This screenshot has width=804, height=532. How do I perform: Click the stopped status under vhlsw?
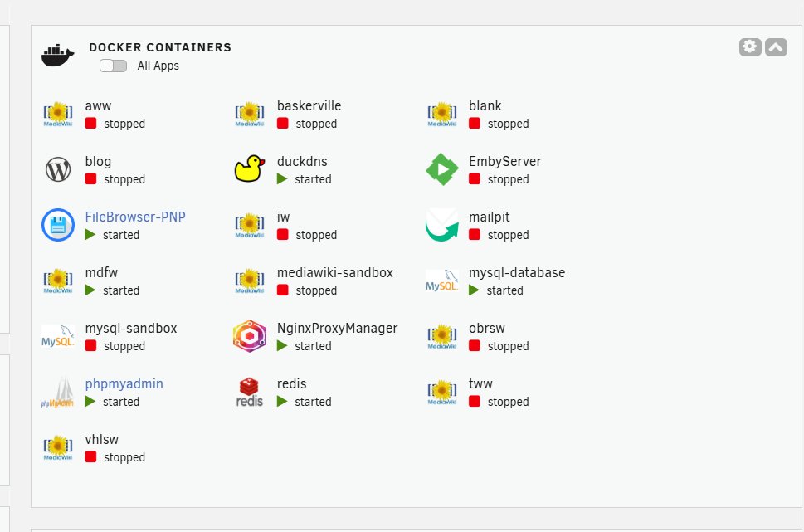tap(124, 457)
